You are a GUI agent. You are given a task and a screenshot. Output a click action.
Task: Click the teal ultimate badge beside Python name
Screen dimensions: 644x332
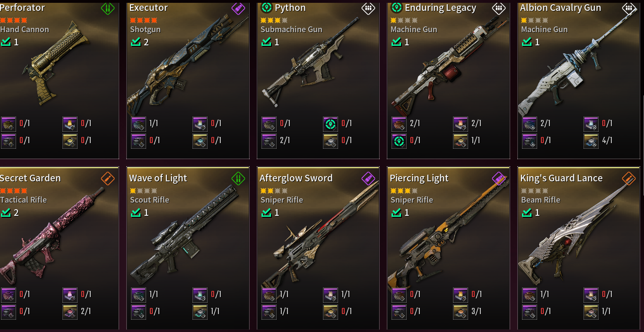click(266, 8)
